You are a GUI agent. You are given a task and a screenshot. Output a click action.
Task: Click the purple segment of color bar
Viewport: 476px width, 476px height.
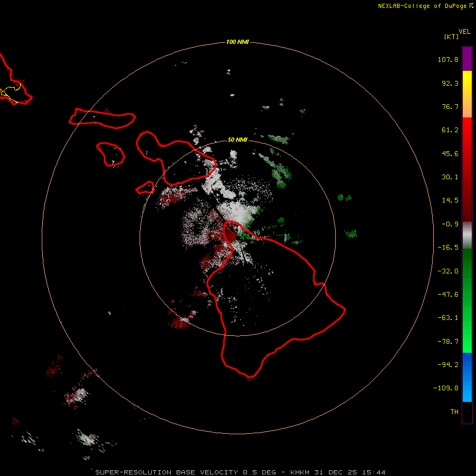coord(467,59)
